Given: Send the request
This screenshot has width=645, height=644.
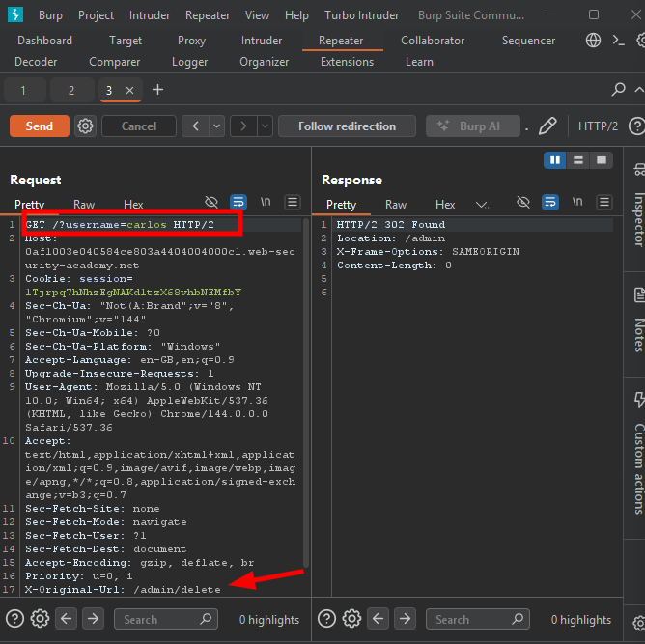Looking at the screenshot, I should click(x=40, y=126).
